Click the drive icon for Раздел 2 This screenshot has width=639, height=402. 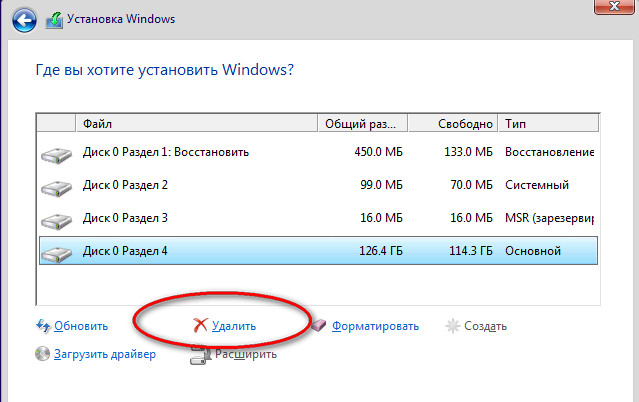pyautogui.click(x=56, y=188)
